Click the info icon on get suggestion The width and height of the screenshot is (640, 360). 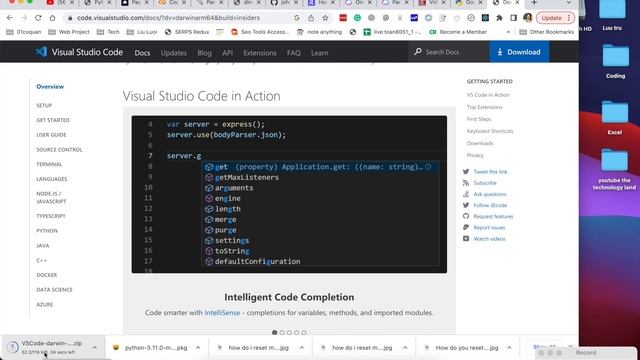tap(428, 167)
